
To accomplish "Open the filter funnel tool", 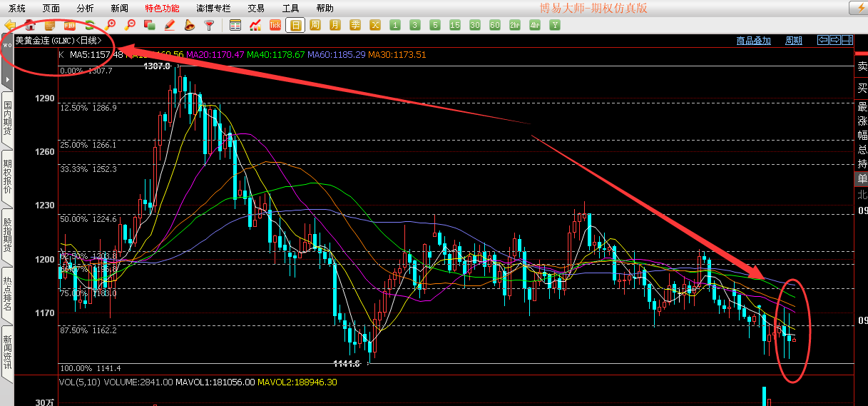I will 209,26.
